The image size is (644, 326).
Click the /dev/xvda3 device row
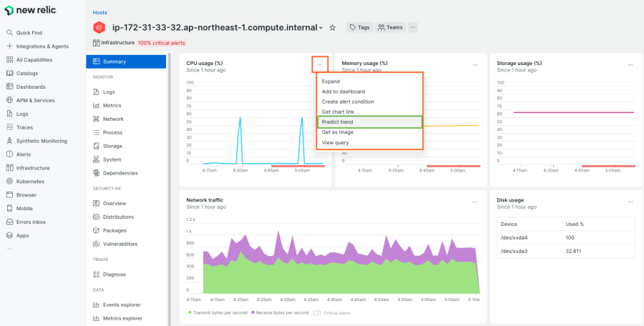pos(566,251)
